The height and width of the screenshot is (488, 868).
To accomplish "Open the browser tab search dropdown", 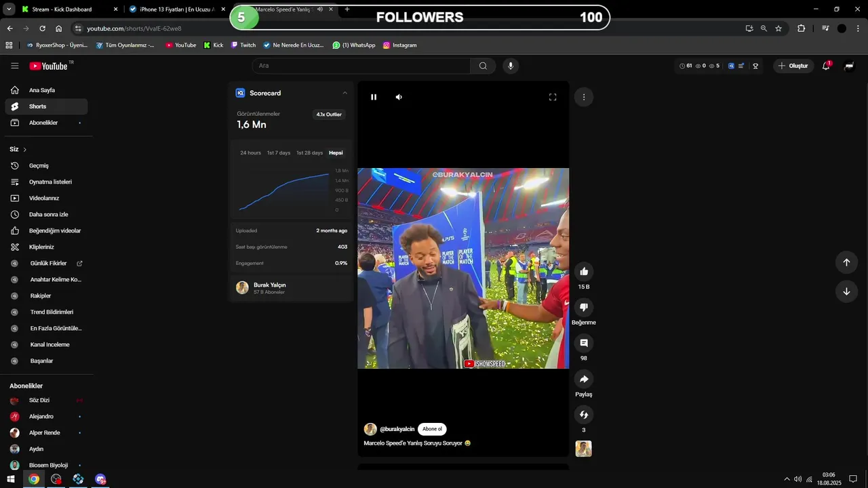I will point(9,9).
